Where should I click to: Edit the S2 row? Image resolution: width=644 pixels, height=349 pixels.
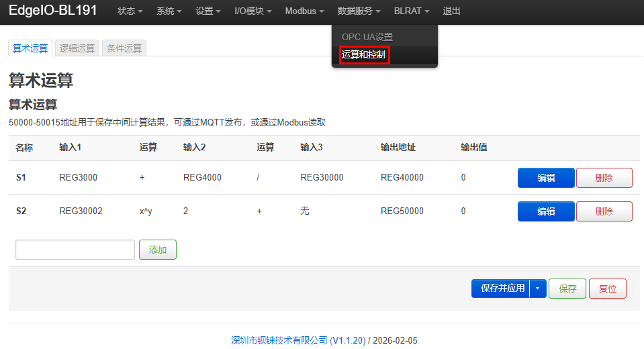coord(546,211)
